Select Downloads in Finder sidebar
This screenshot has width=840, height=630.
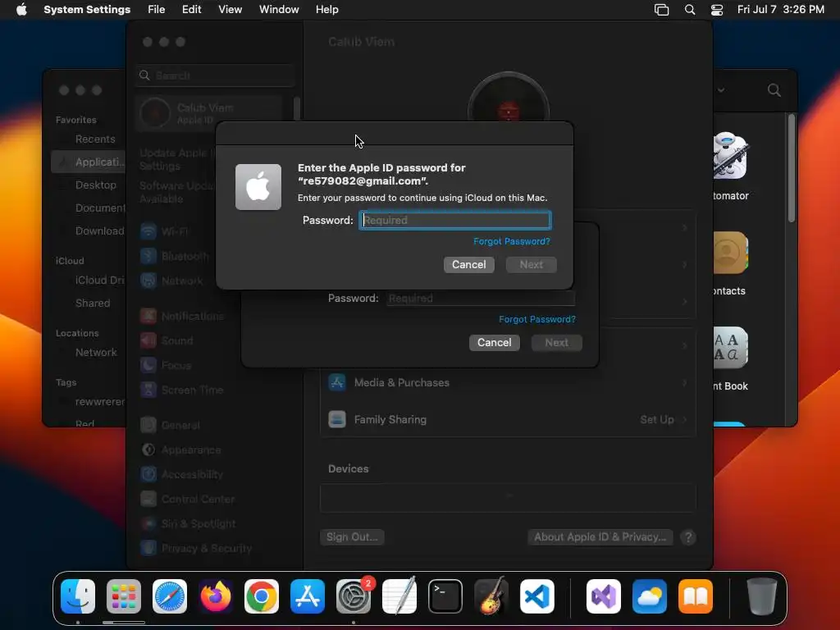(99, 231)
